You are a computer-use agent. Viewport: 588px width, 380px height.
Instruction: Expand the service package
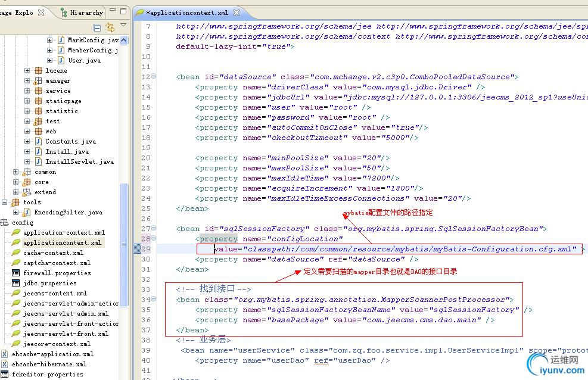click(x=27, y=91)
